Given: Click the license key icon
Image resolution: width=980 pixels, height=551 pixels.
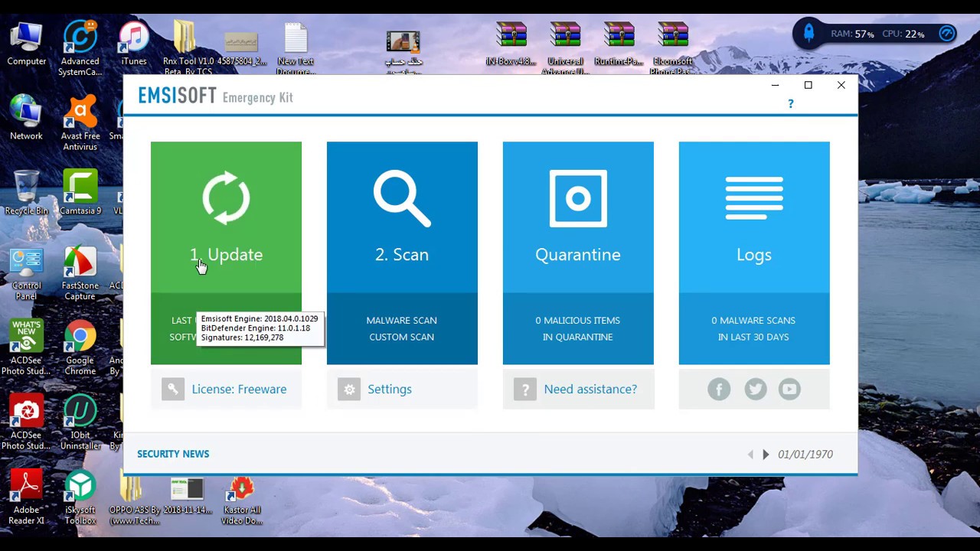Looking at the screenshot, I should point(173,390).
